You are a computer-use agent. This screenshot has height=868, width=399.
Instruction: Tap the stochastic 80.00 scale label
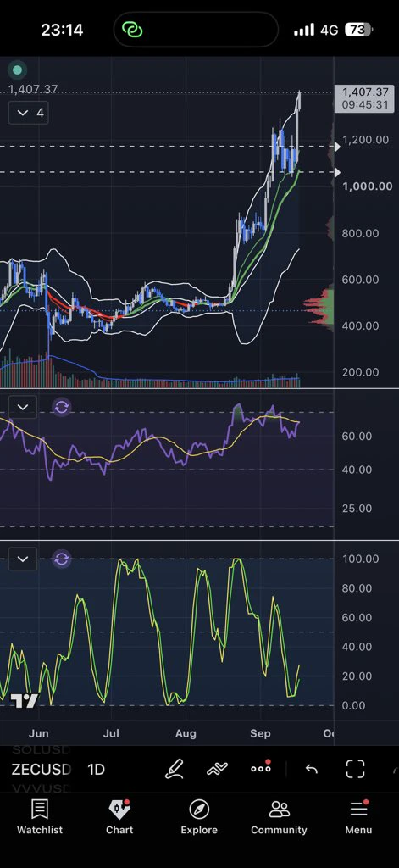click(357, 588)
